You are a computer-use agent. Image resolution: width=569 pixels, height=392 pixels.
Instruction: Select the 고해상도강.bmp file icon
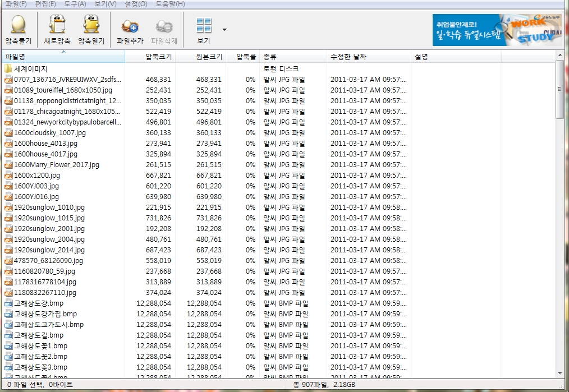[x=8, y=303]
